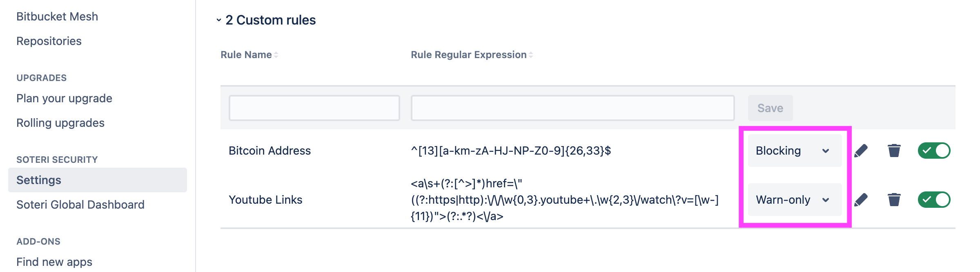
Task: Click the new regular expression input field
Action: [572, 108]
